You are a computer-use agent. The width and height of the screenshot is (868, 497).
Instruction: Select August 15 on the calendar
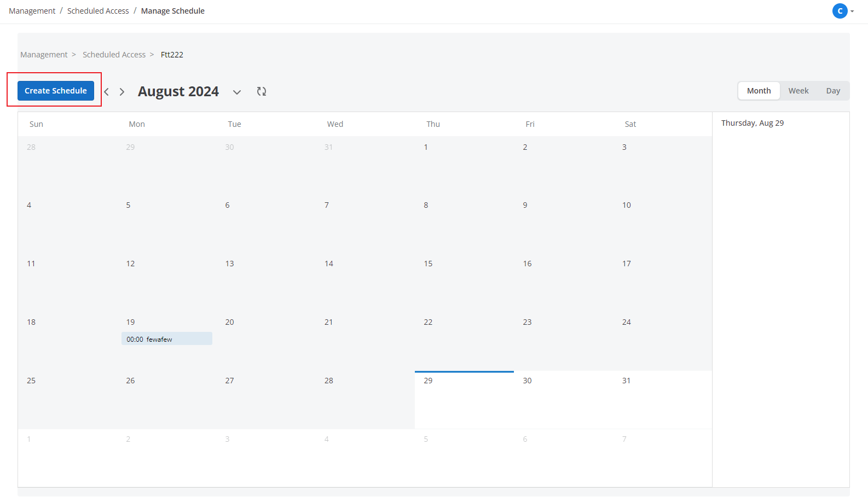point(428,264)
